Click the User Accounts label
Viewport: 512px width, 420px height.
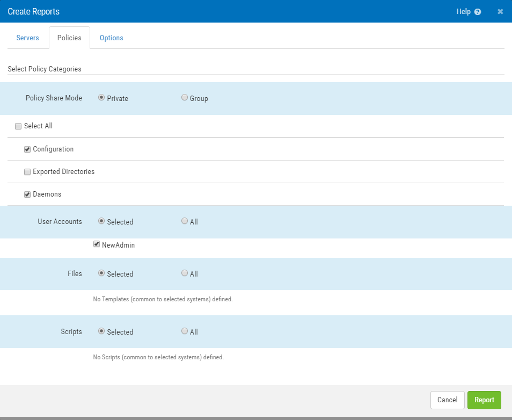coord(60,222)
